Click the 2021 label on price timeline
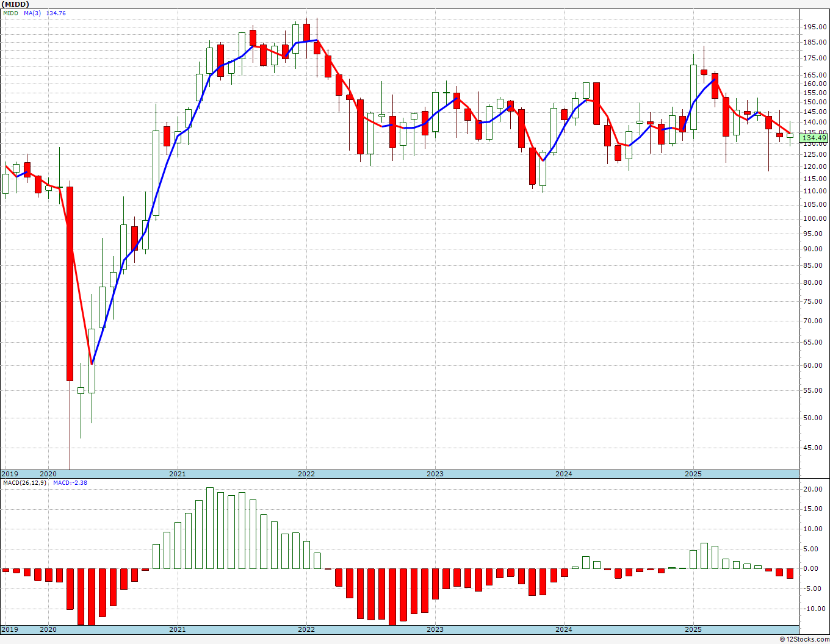 click(x=178, y=474)
